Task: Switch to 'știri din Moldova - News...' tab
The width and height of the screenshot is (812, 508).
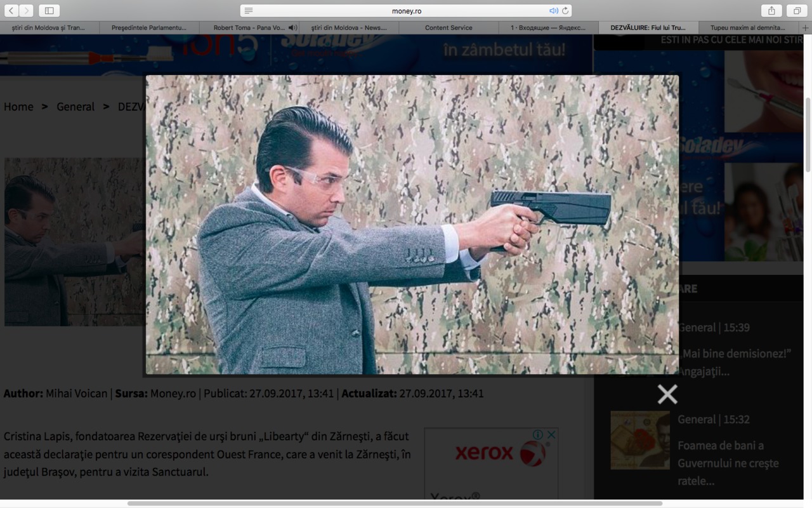Action: [349, 28]
